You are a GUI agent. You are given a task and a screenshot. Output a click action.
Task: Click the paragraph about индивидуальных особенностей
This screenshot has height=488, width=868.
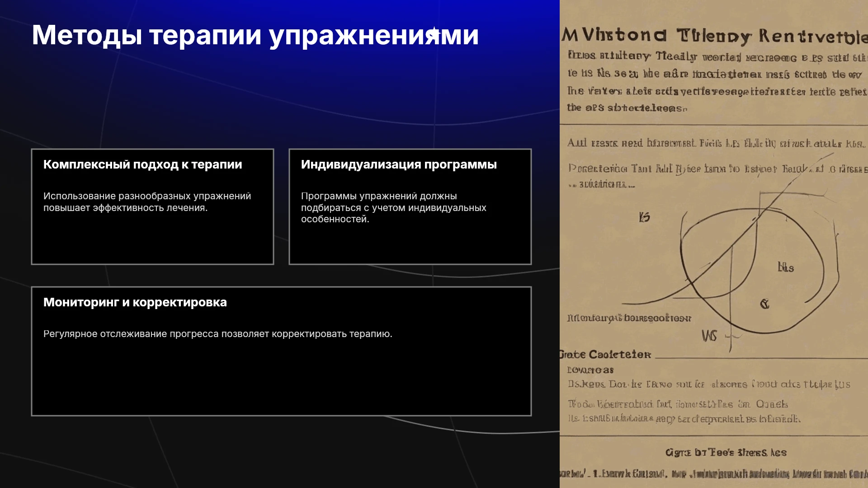pos(393,207)
